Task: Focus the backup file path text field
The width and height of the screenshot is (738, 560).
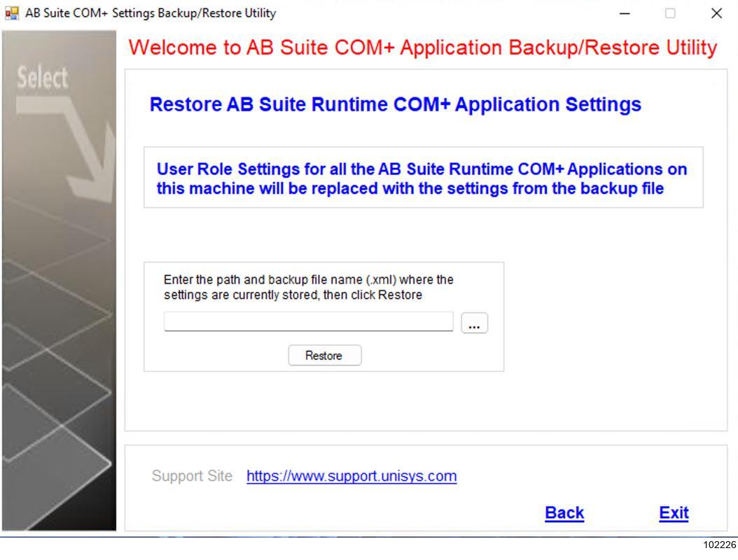Action: (308, 322)
